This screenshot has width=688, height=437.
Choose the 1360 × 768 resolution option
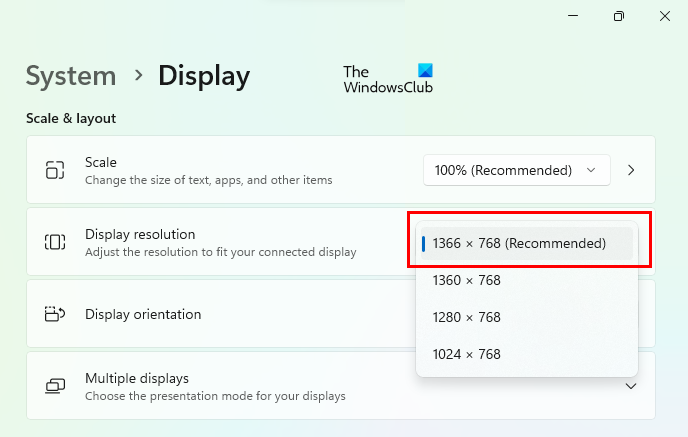pos(467,280)
